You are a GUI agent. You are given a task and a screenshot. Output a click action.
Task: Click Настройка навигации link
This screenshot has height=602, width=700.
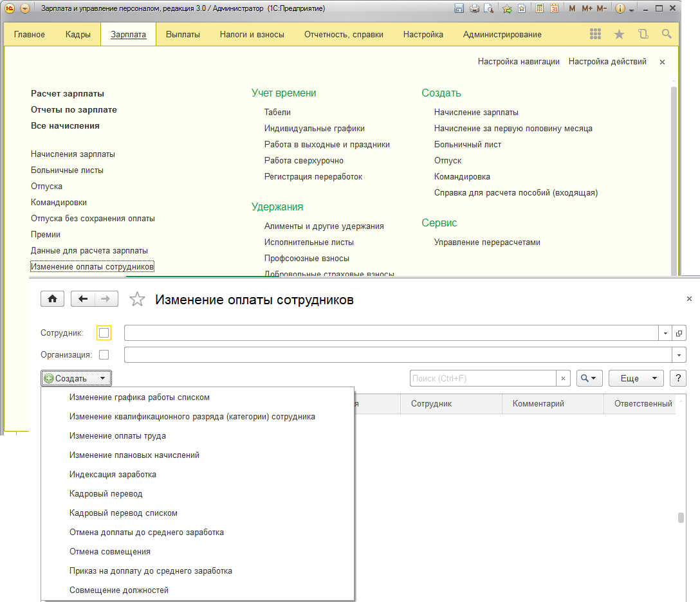pyautogui.click(x=518, y=62)
